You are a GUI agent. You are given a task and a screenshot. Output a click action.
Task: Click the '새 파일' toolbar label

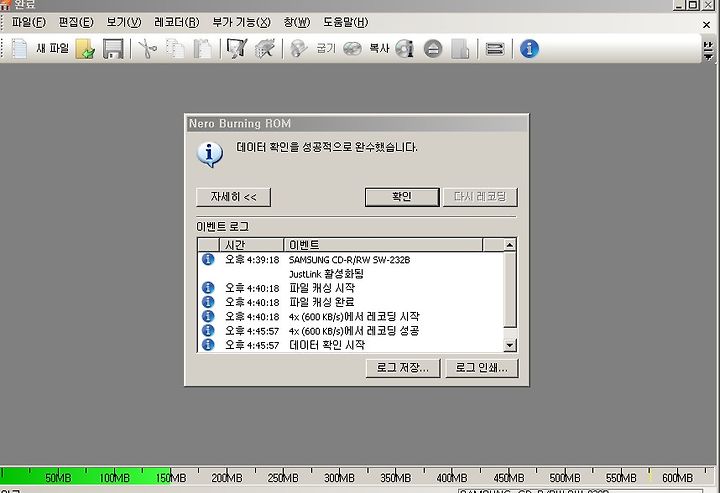(x=52, y=49)
